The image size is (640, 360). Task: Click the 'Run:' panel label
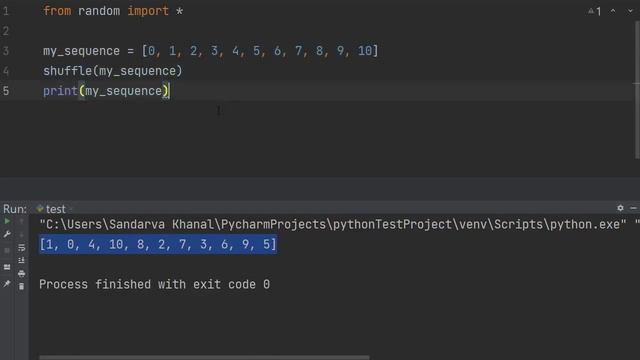tap(15, 209)
